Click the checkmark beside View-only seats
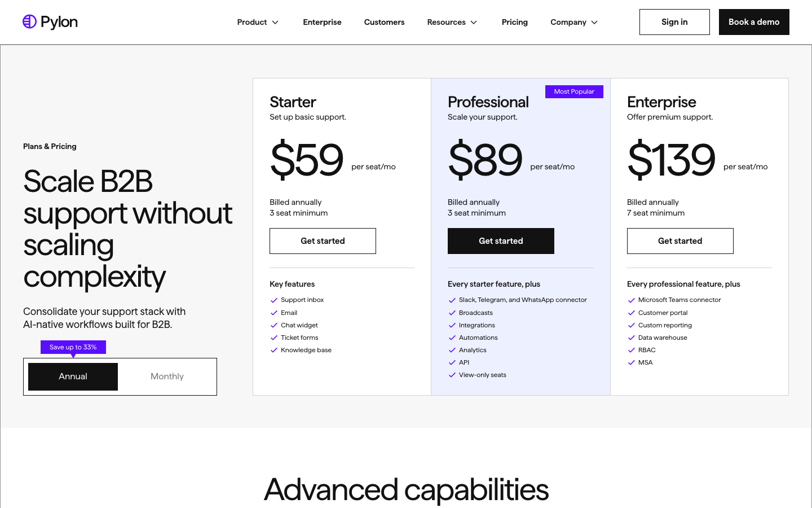This screenshot has height=508, width=812. [x=452, y=375]
